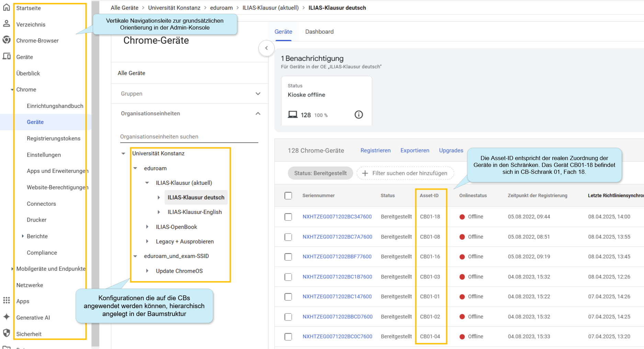The image size is (644, 349).
Task: Collapse the Organisationseinheiten section chevron
Action: 258,114
